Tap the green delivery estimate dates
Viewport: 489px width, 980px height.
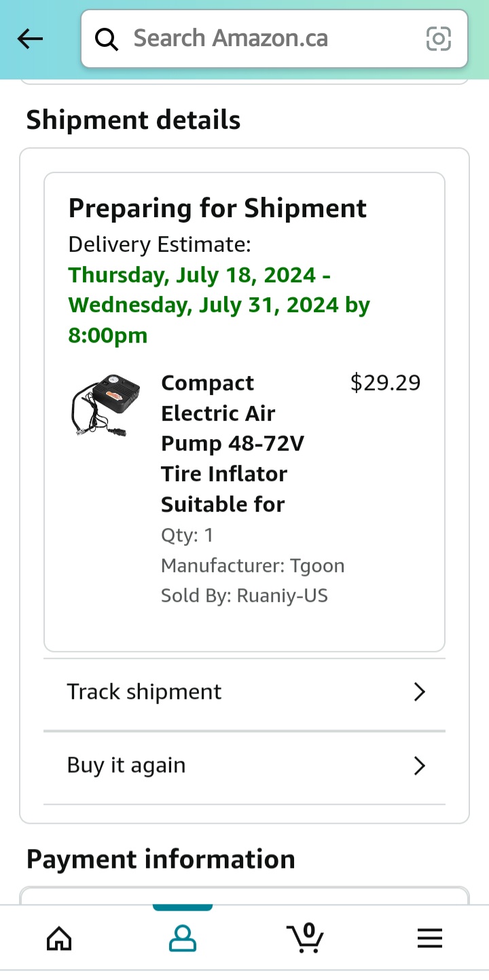219,305
